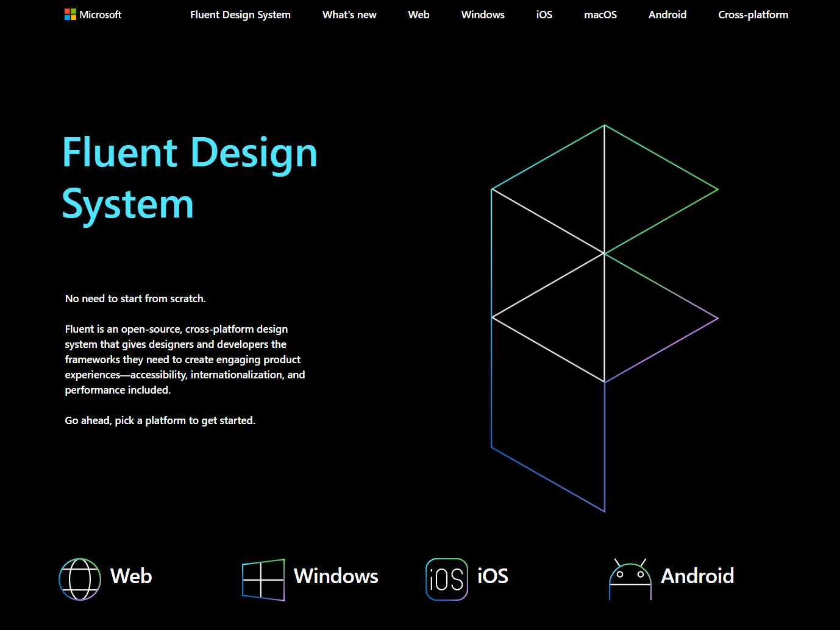Click the Microsoft wordmark text
The image size is (840, 630).
(x=101, y=15)
